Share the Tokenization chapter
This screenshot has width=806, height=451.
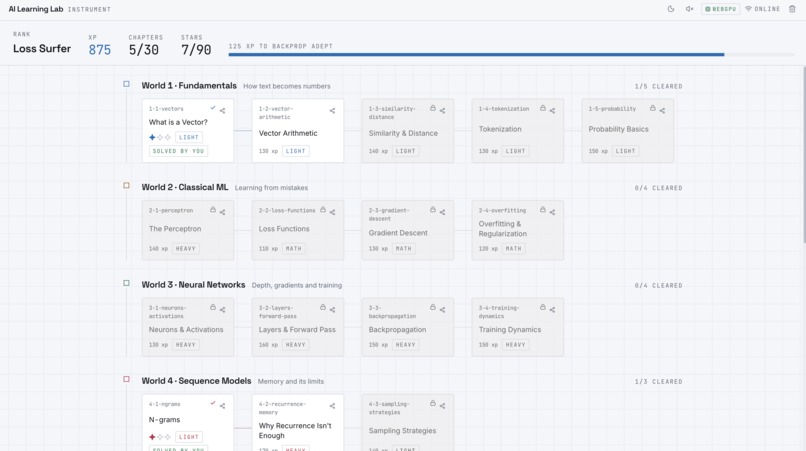[x=553, y=111]
